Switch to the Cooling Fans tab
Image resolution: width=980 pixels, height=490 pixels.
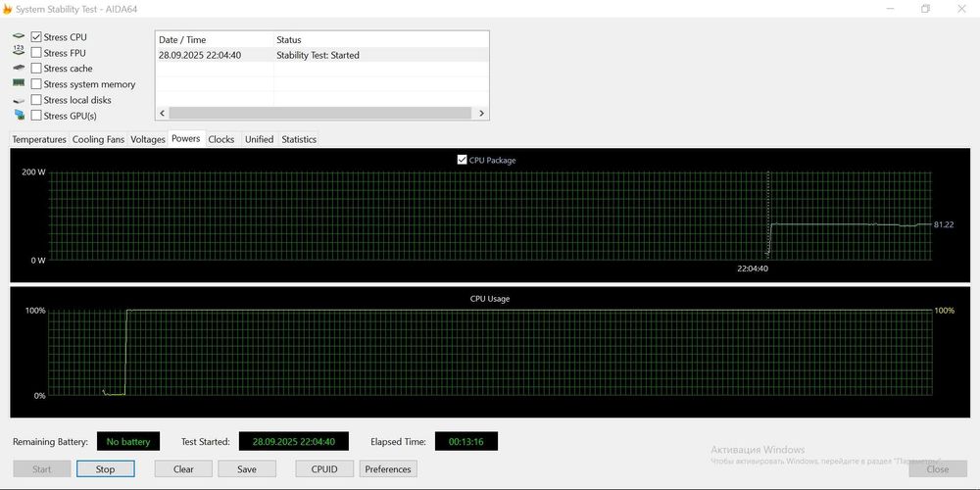click(x=98, y=139)
